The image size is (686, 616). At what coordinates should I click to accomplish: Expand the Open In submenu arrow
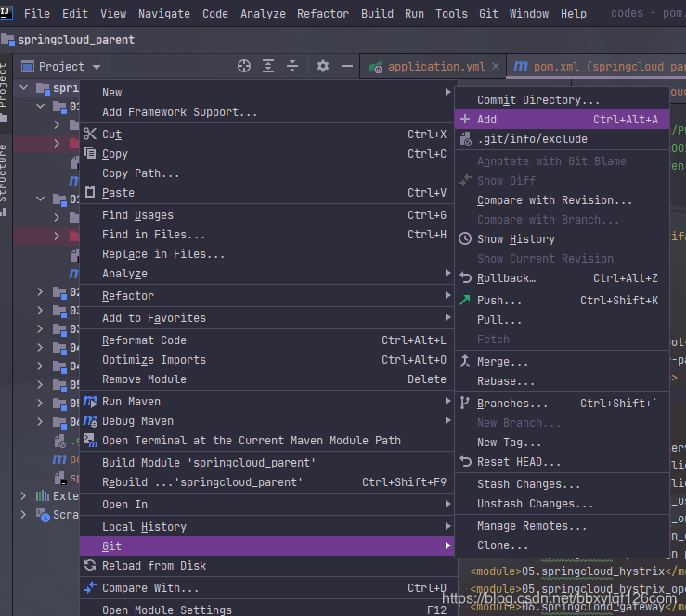447,504
